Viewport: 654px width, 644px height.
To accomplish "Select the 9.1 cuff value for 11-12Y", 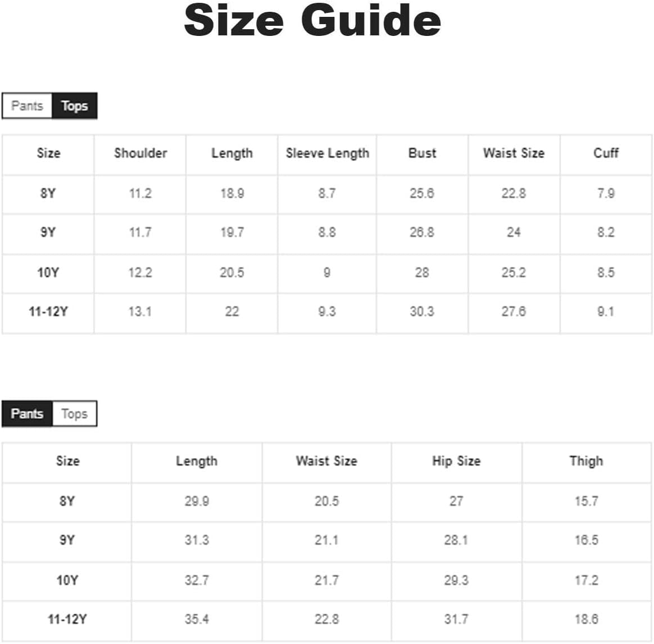I will tap(606, 312).
